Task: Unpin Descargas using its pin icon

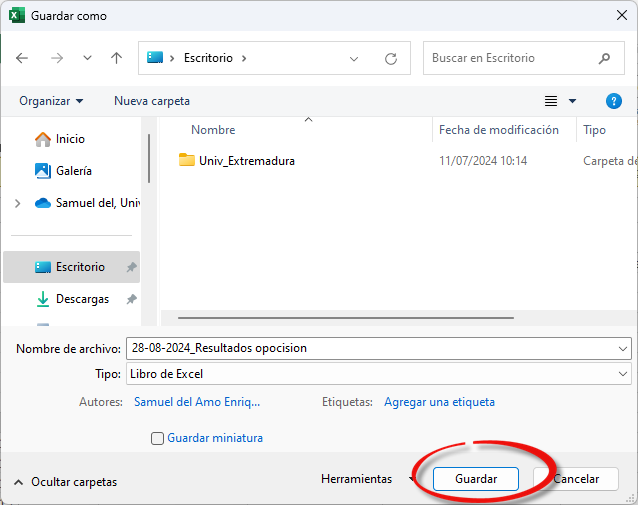Action: pyautogui.click(x=131, y=300)
